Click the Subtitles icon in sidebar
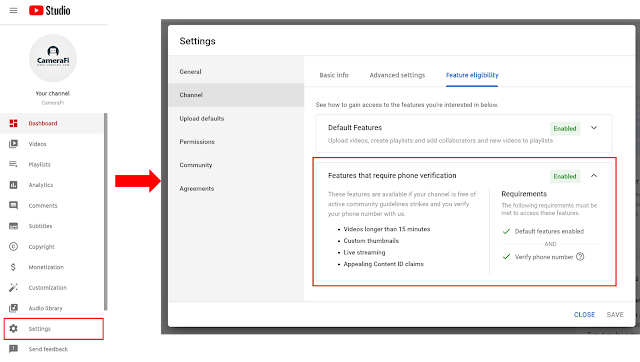Screen dimensions: 640x362 click(13, 226)
